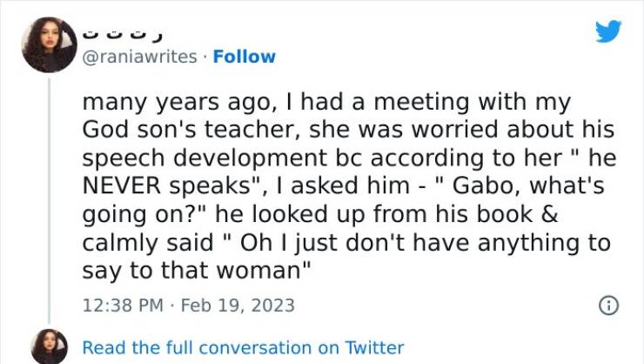Viewport: 644px width, 364px height.
Task: Open Read the full conversation on Twitter
Action: 243,347
